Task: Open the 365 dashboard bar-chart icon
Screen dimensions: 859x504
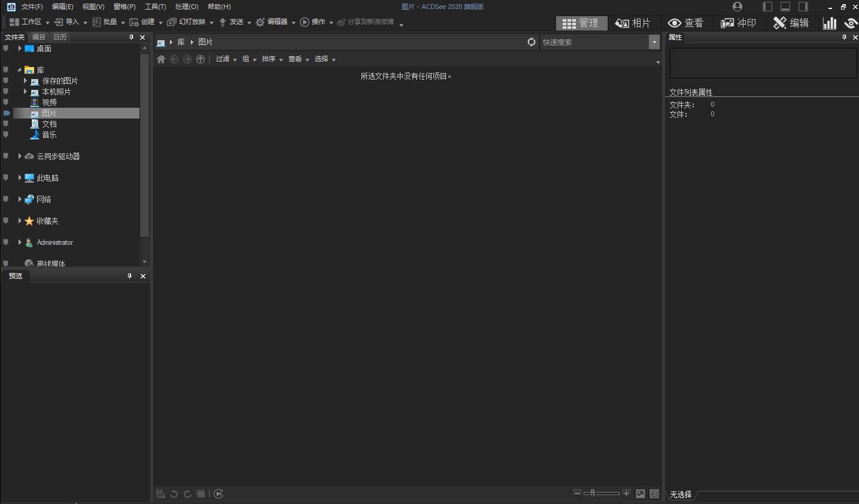Action: click(829, 23)
